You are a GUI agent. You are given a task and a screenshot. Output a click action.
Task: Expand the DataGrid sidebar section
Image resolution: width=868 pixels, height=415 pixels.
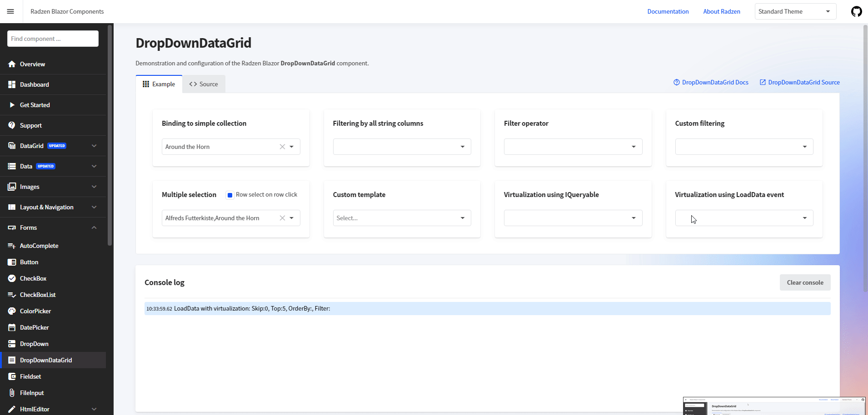pos(94,146)
